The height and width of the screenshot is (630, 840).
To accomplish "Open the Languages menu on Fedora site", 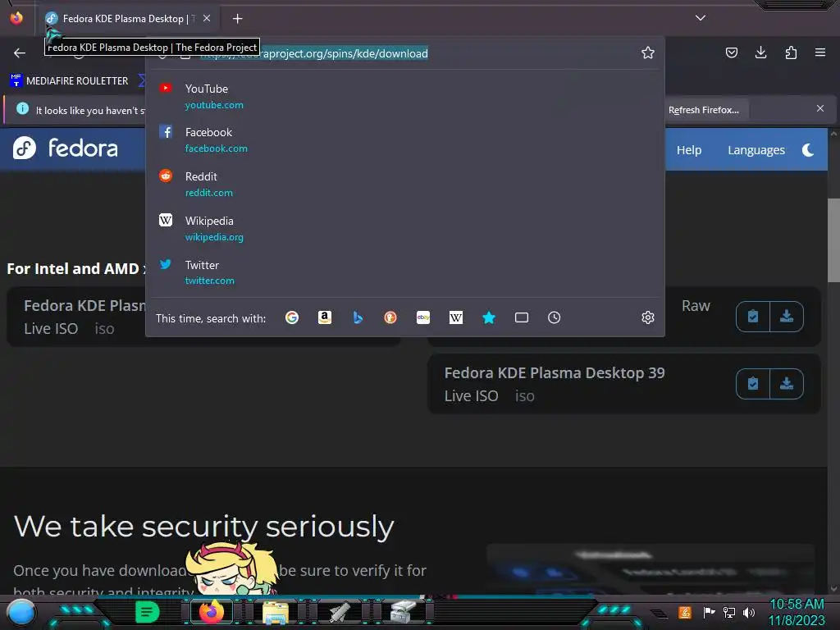I will click(756, 150).
